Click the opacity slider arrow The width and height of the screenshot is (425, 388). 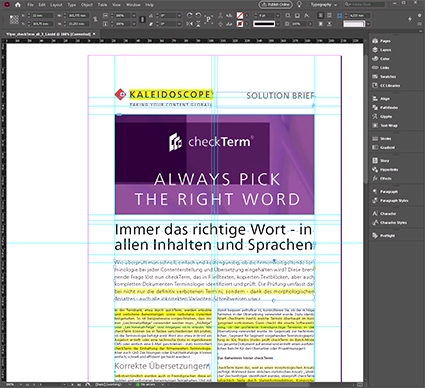(x=310, y=24)
